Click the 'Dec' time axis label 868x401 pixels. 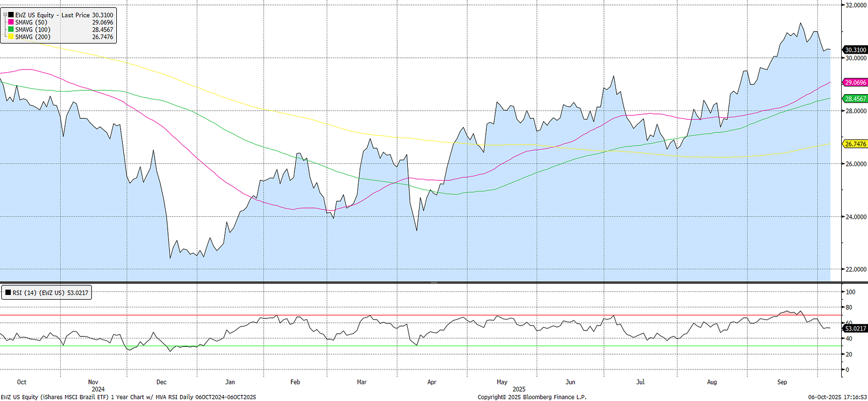coord(161,382)
